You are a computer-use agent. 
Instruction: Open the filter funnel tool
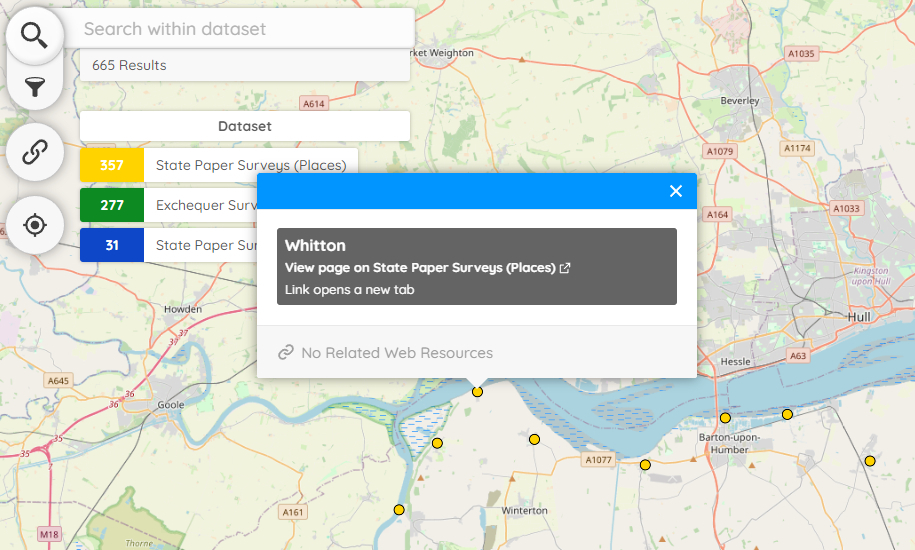[35, 88]
